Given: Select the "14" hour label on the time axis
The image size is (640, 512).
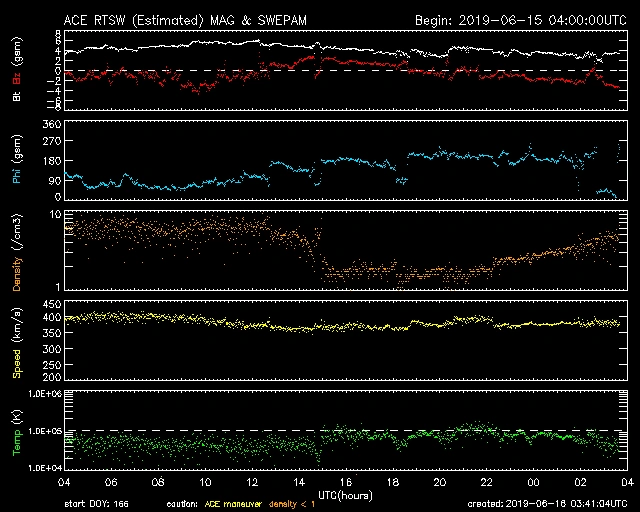Looking at the screenshot, I should [x=299, y=482].
